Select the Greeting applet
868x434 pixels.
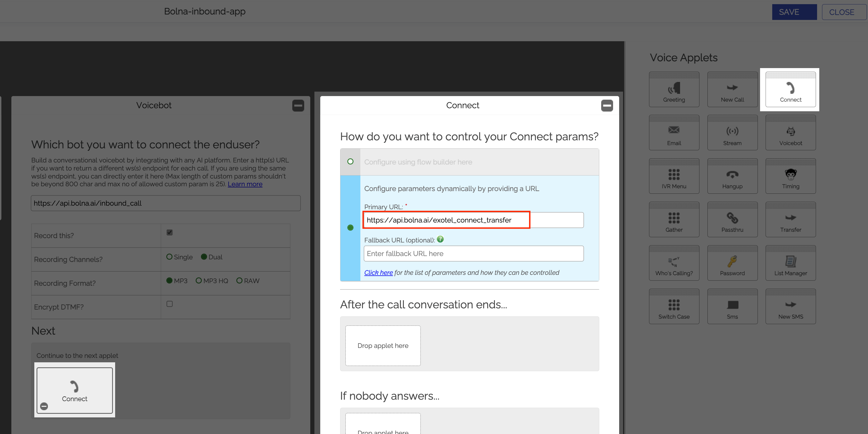tap(674, 89)
